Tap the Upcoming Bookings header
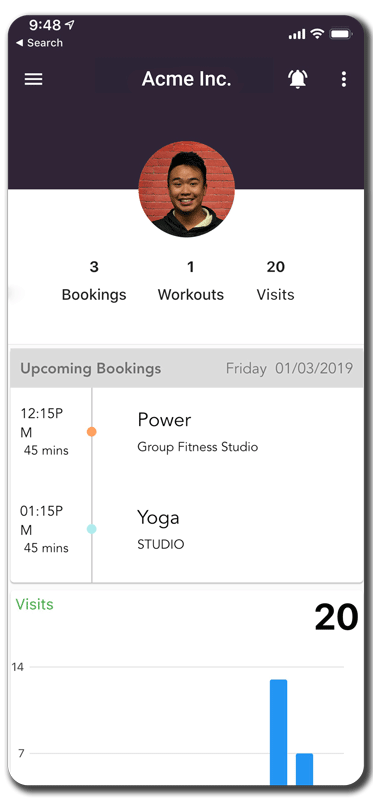The image size is (373, 800). point(91,368)
